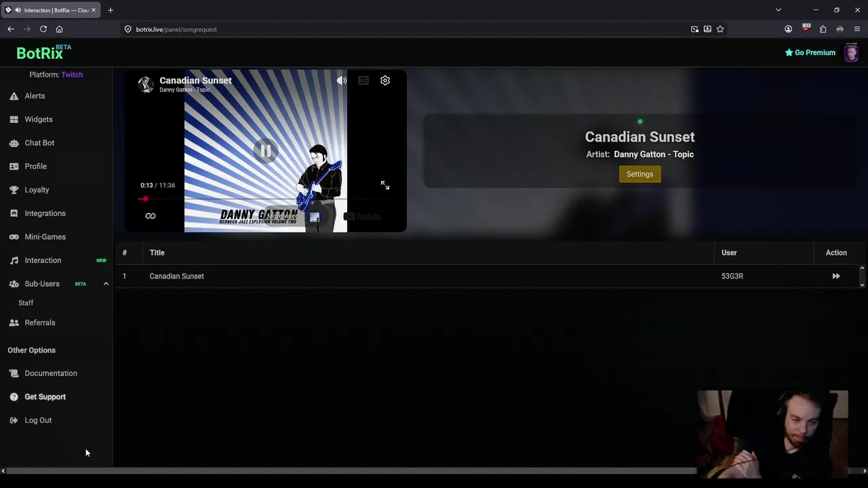Go back in the browser
The width and height of the screenshot is (868, 488).
(x=11, y=29)
